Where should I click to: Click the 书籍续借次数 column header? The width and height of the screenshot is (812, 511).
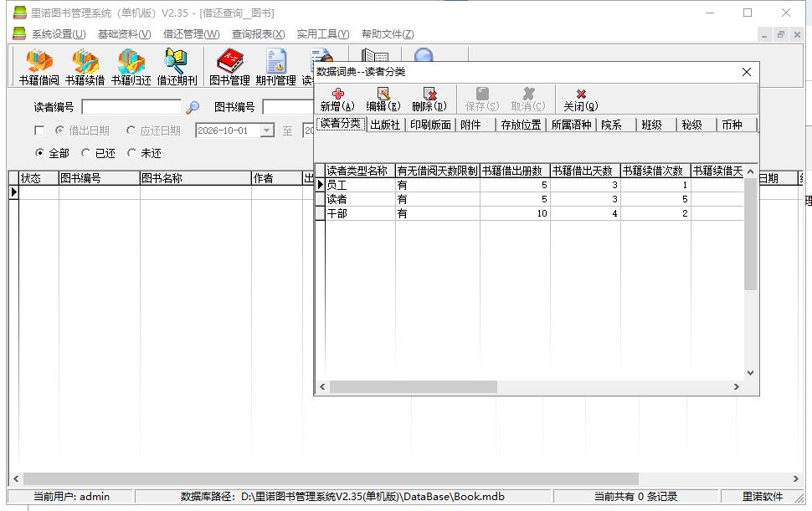(x=655, y=171)
